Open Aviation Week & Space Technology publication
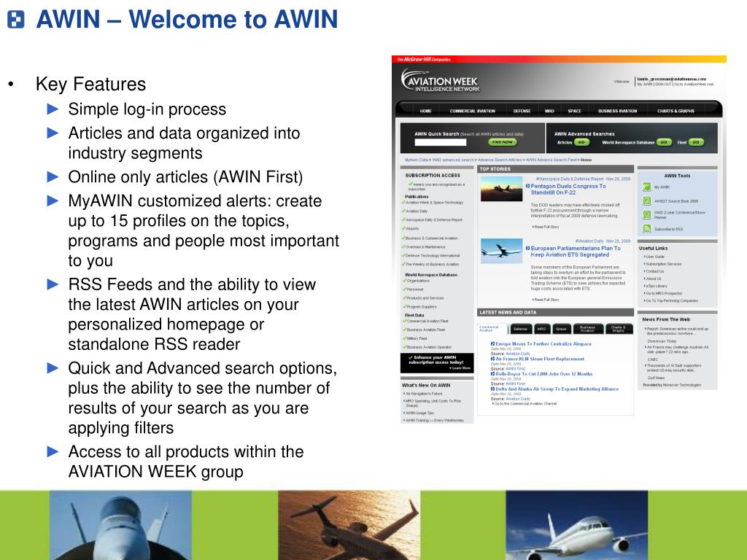 click(x=434, y=203)
